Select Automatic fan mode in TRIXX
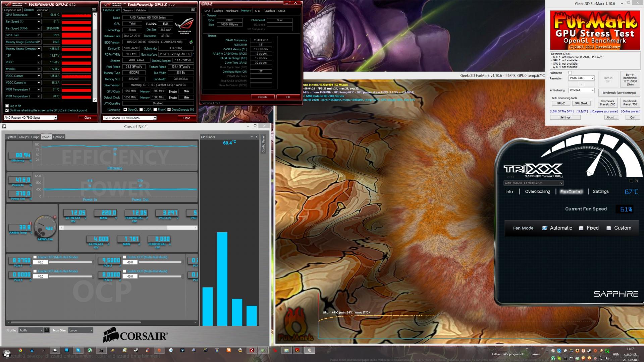Image resolution: width=644 pixels, height=362 pixels. [545, 228]
